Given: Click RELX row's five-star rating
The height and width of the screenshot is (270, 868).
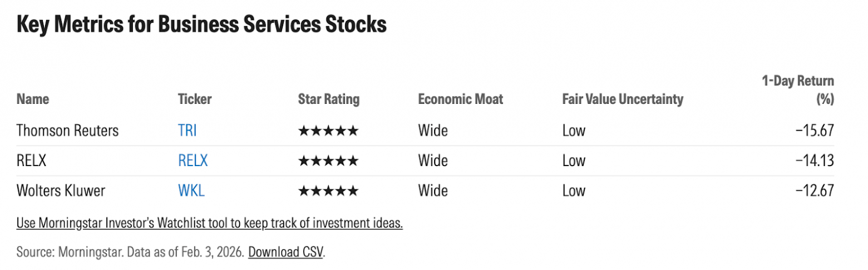Looking at the screenshot, I should coord(328,161).
